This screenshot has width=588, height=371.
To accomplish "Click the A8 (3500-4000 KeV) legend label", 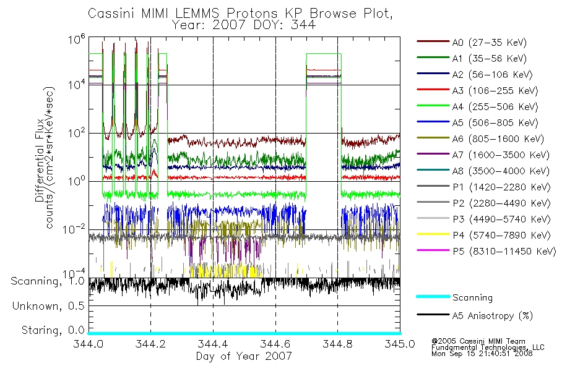I will click(x=501, y=171).
